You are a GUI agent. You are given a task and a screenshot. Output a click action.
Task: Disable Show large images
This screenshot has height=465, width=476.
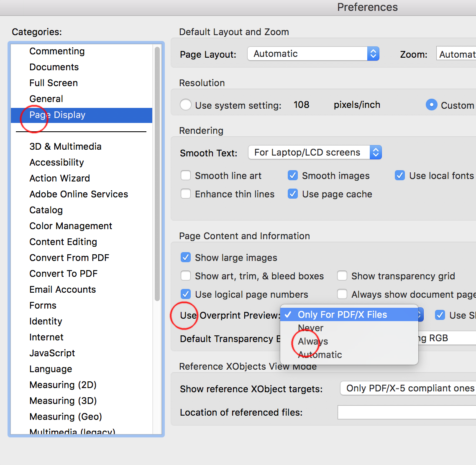(x=186, y=257)
